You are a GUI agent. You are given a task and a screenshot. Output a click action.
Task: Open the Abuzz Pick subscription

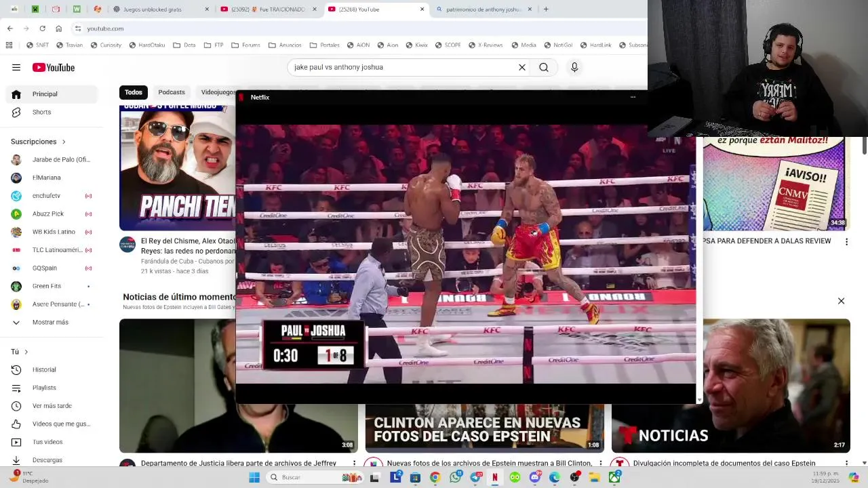click(52, 213)
